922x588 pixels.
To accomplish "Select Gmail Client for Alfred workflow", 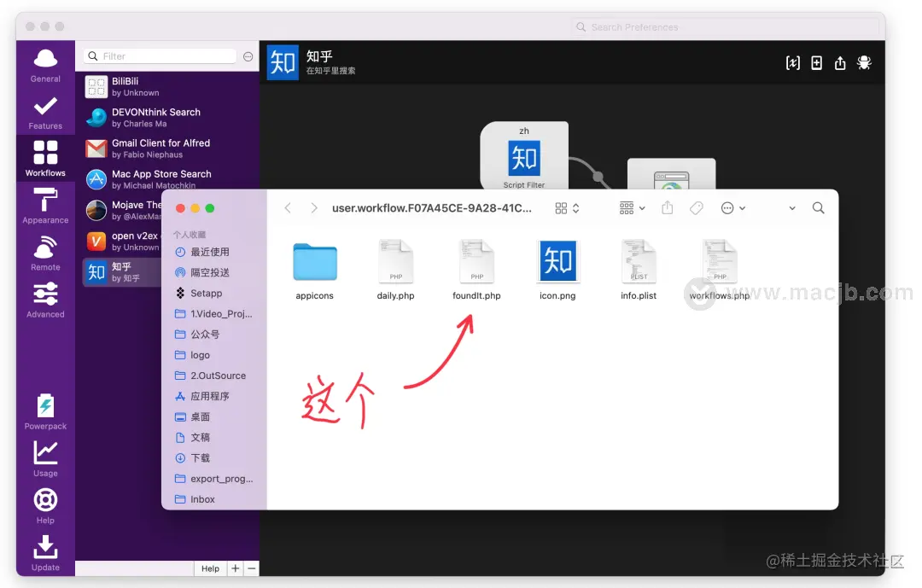I will (167, 148).
